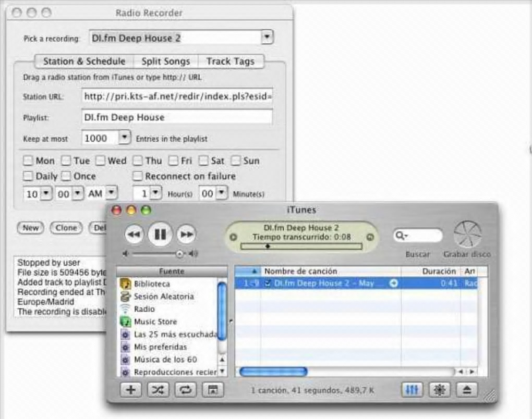Click the New recording button
The height and width of the screenshot is (419, 532).
pyautogui.click(x=31, y=228)
